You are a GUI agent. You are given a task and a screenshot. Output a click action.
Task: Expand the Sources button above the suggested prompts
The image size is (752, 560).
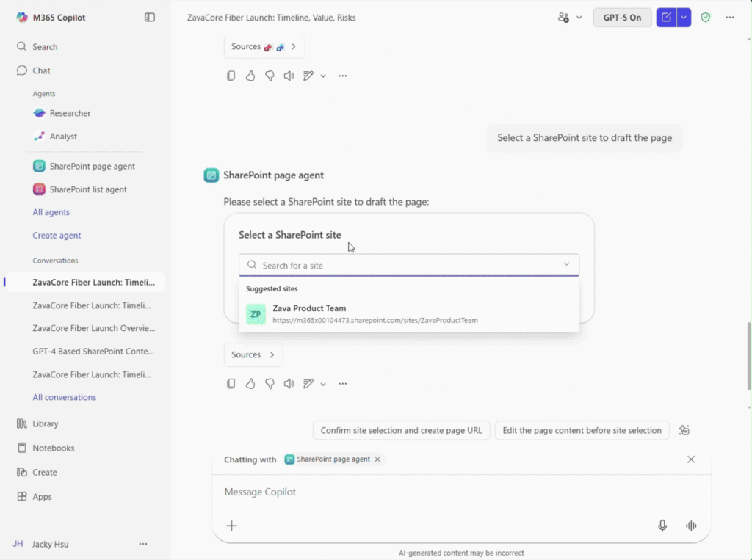pyautogui.click(x=253, y=354)
